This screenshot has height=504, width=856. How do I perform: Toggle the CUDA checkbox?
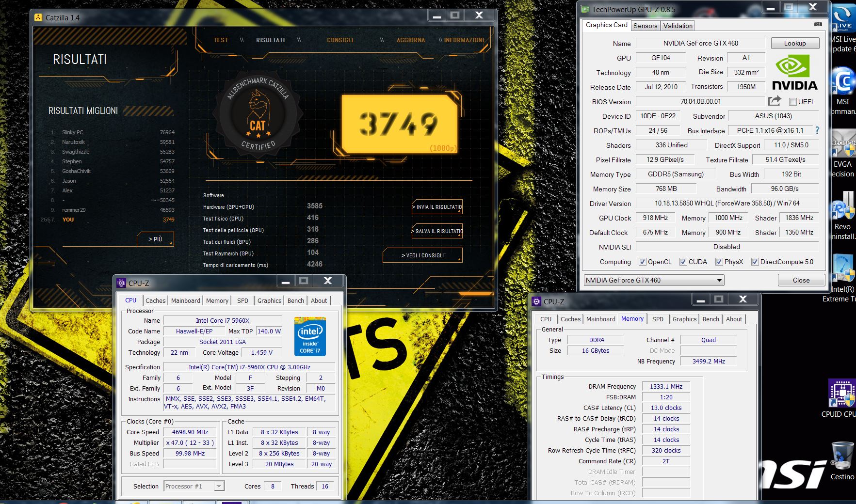683,262
